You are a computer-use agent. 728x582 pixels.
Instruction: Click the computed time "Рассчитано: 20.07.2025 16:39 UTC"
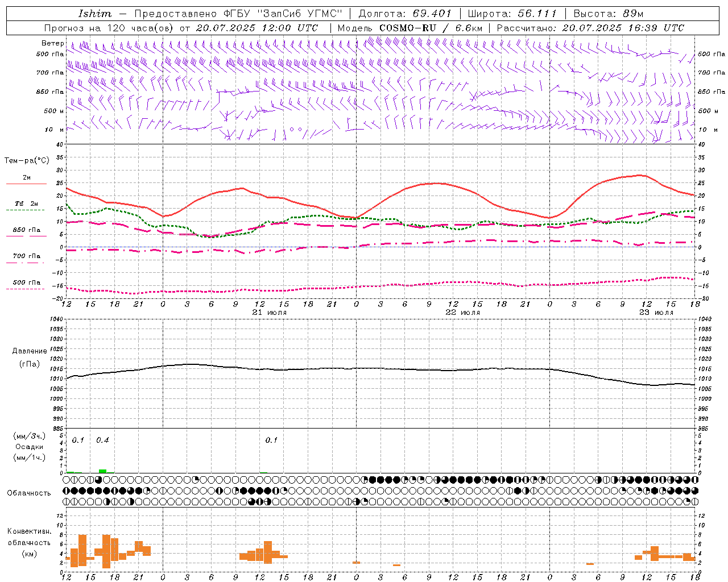click(590, 28)
